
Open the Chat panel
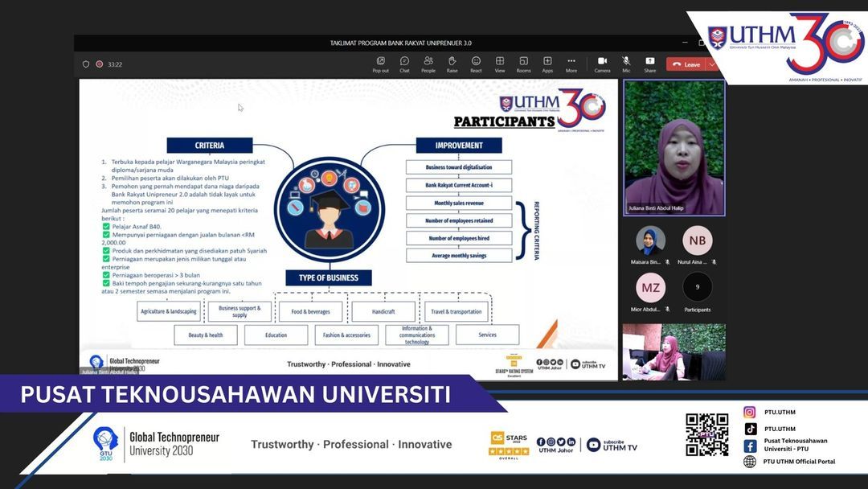point(404,64)
